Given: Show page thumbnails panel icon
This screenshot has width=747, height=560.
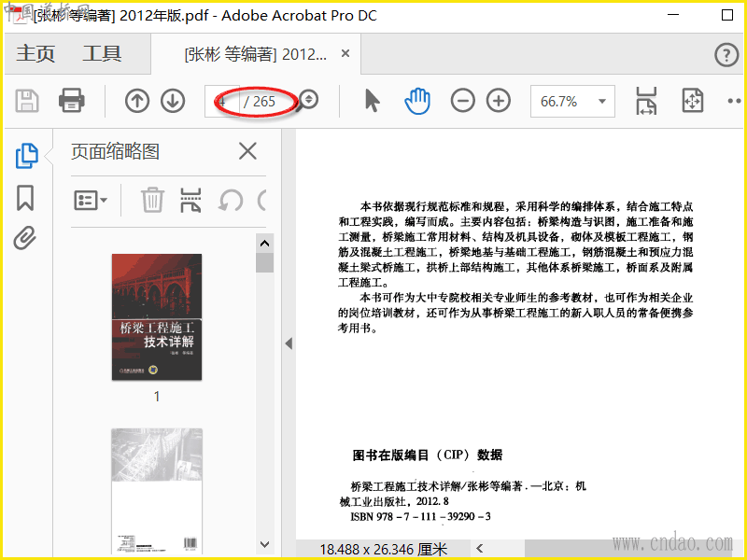Looking at the screenshot, I should (27, 156).
